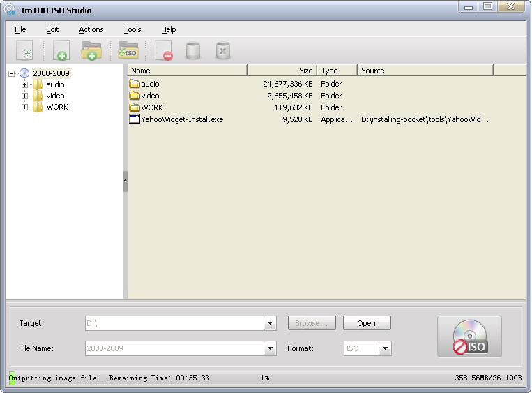Maximize the ImTOO ISO Studio window
The width and height of the screenshot is (532, 393).
click(x=487, y=7)
